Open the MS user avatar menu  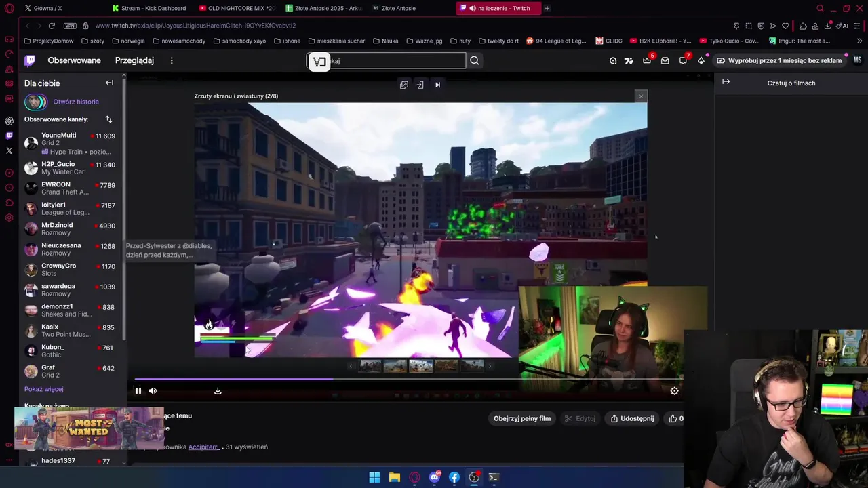tap(857, 60)
